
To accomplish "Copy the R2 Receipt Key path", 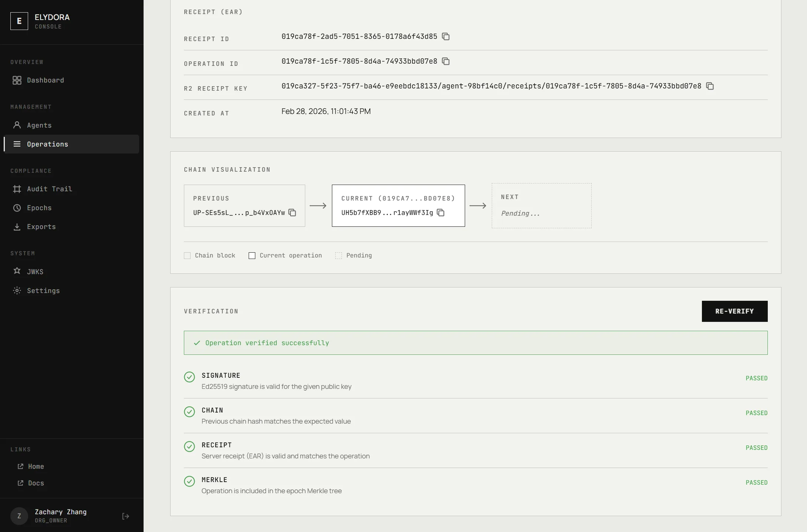I will click(x=710, y=86).
